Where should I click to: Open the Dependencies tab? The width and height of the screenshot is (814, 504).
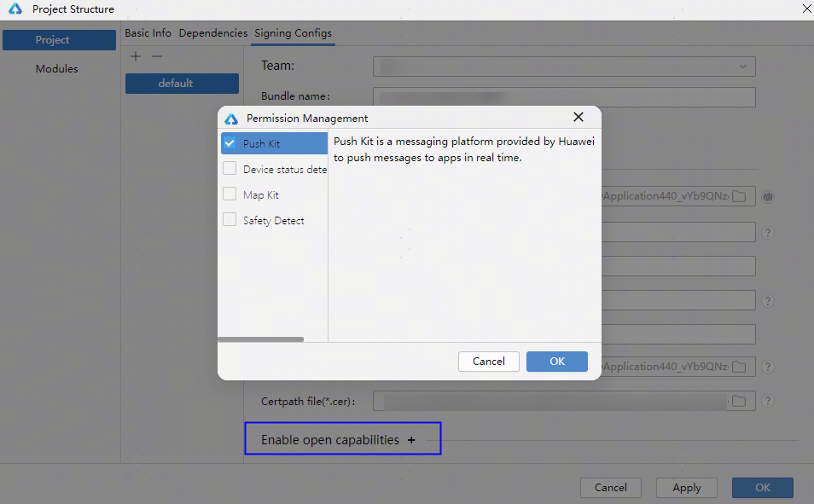212,33
